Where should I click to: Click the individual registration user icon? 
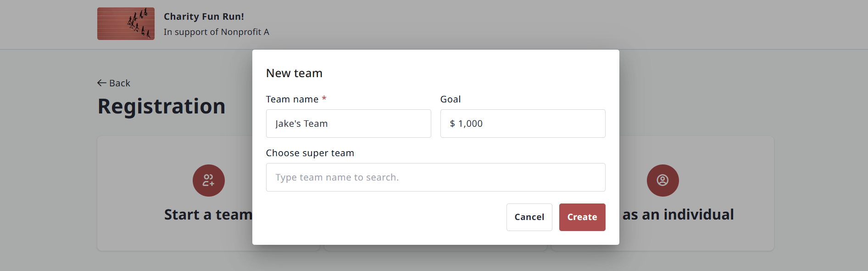coord(662,181)
